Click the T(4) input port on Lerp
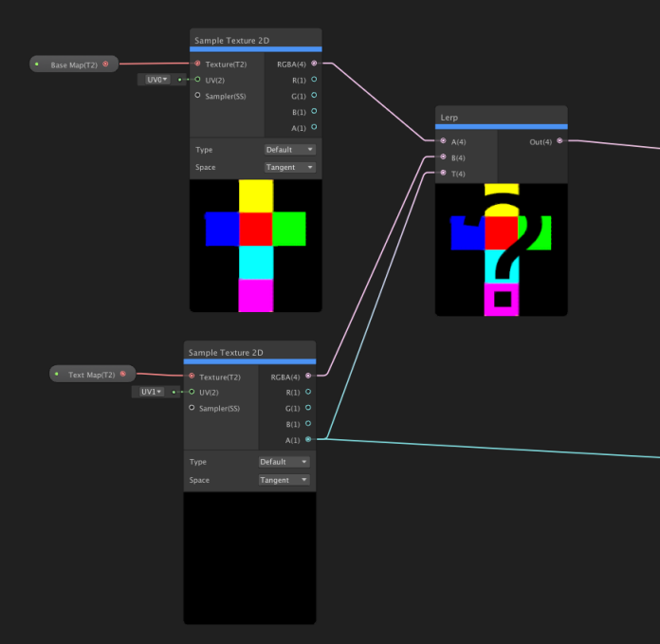This screenshot has height=644, width=660. [443, 173]
